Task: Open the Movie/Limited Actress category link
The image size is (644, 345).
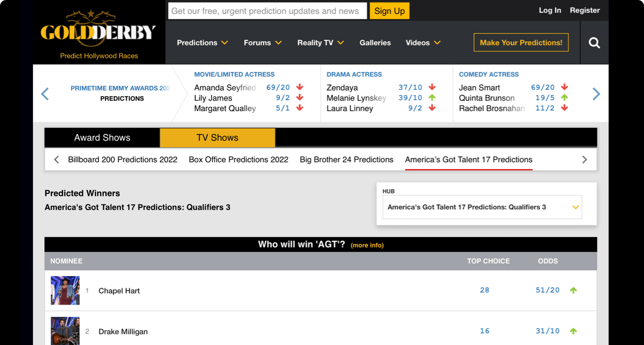Action: [234, 74]
